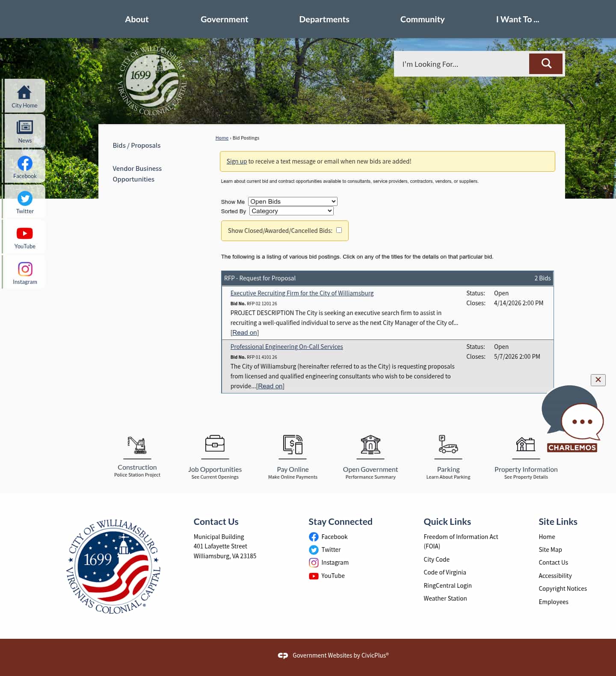Open the About menu
Image resolution: width=616 pixels, height=676 pixels.
point(136,19)
